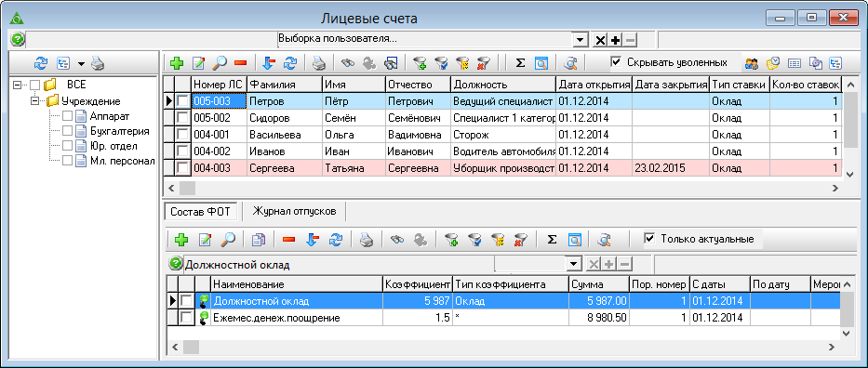Toggle the Скрывать уволенных checkbox

point(616,62)
